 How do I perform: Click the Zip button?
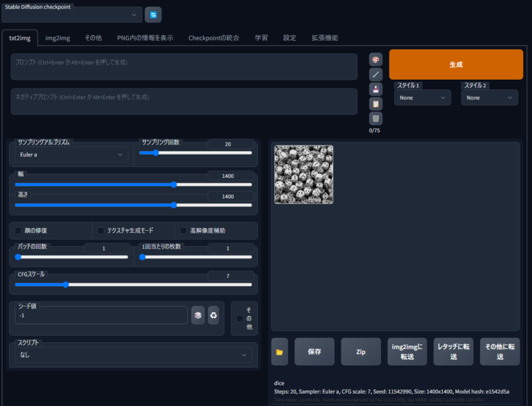tap(361, 352)
